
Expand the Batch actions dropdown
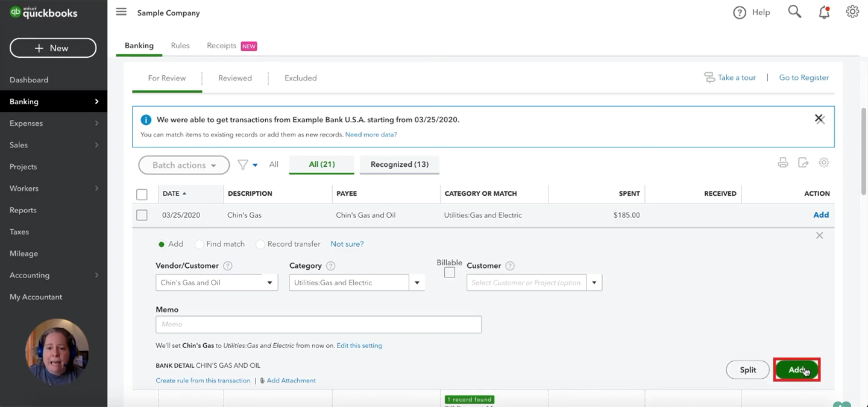184,165
